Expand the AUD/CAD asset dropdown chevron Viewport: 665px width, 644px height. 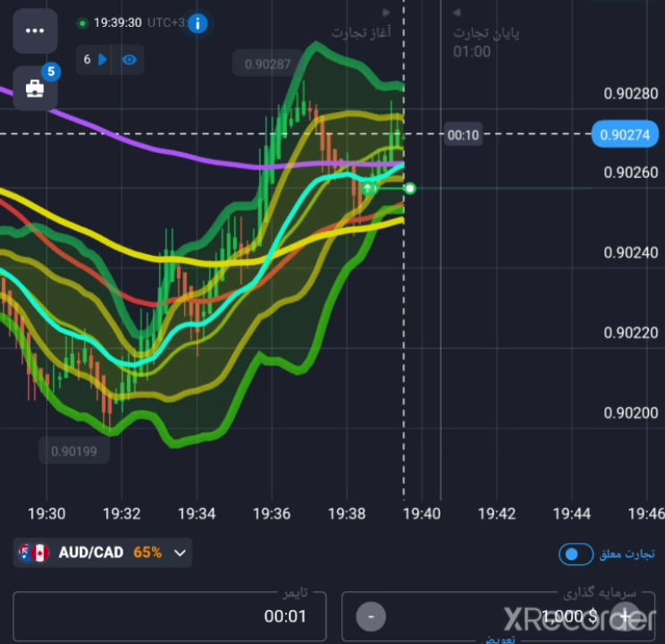181,553
